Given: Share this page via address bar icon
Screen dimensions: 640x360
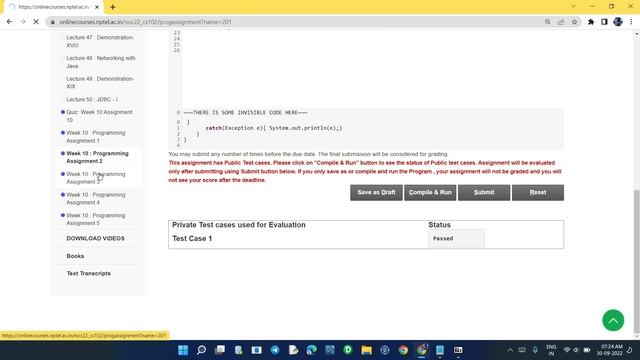Looking at the screenshot, I should pyautogui.click(x=561, y=22).
